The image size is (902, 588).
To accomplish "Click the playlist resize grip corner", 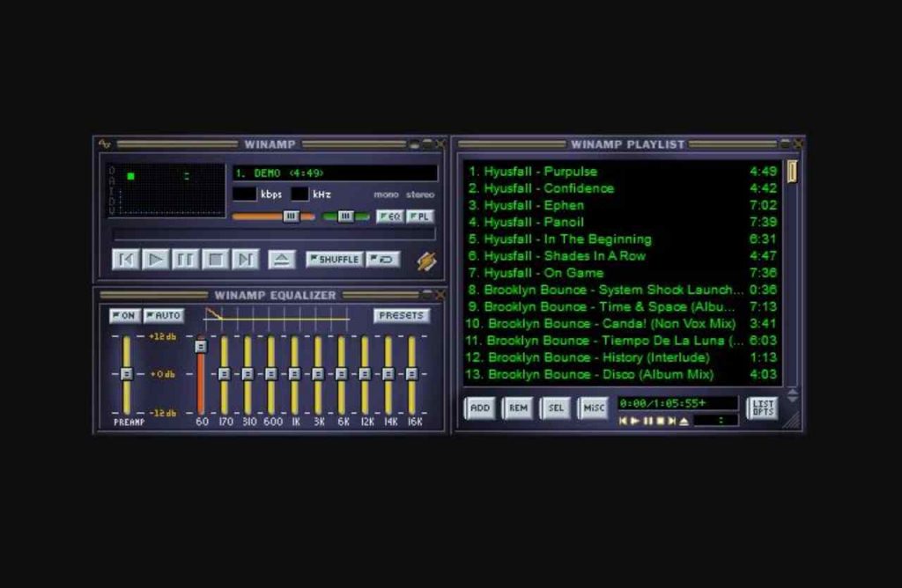I will (792, 421).
